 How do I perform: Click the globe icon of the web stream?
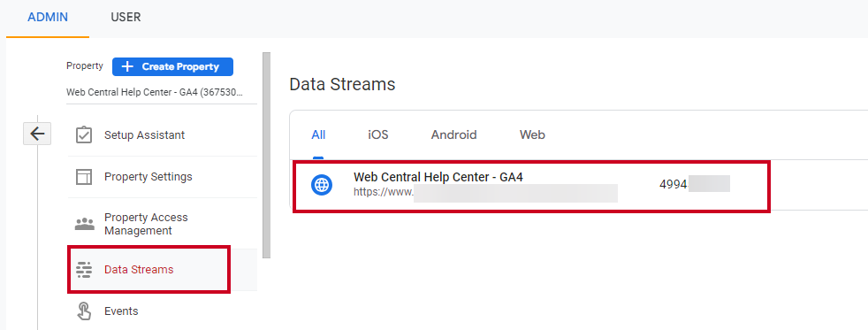(321, 185)
